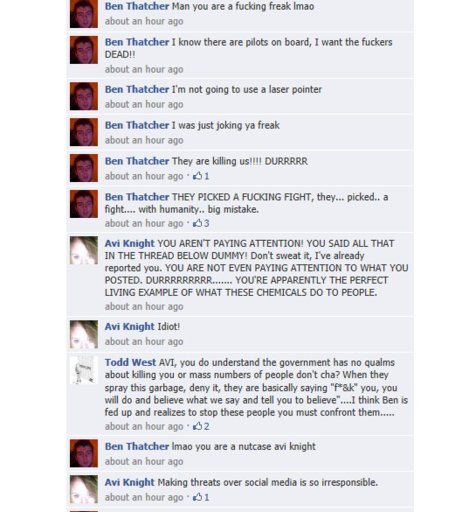462x512 pixels.
Task: Open Ben Thatcher's avatar beside 'laser pointer' comment
Action: click(84, 96)
